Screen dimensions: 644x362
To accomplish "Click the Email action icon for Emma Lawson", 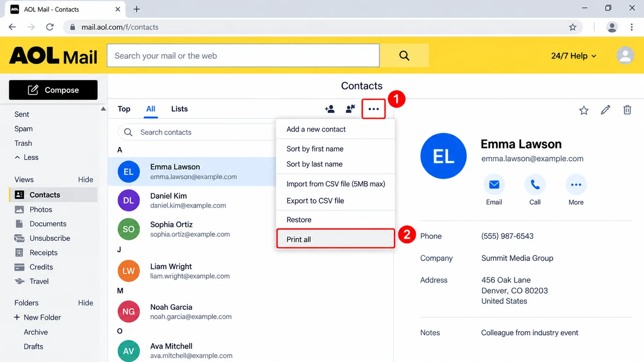I will click(494, 185).
